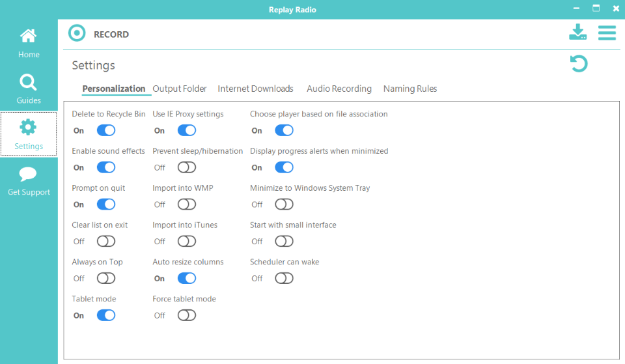Enable Import into WMP
Viewport: 625px width, 364px height.
187,204
